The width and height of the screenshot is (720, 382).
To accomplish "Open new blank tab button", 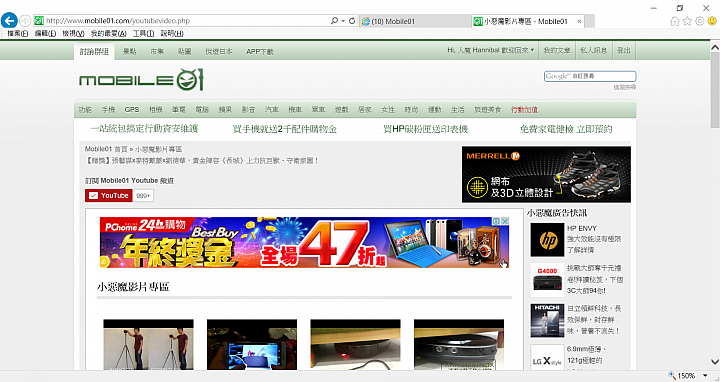I will tap(590, 21).
